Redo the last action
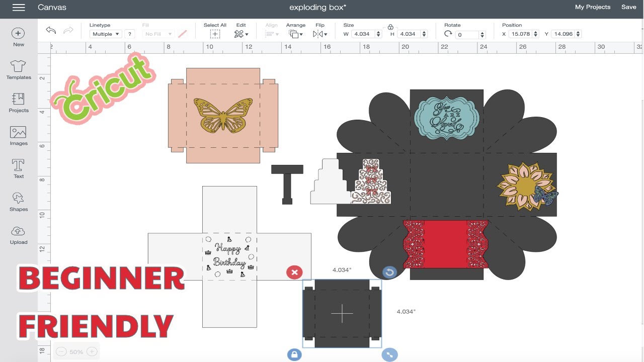Screen dimensions: 644x362 (68, 31)
